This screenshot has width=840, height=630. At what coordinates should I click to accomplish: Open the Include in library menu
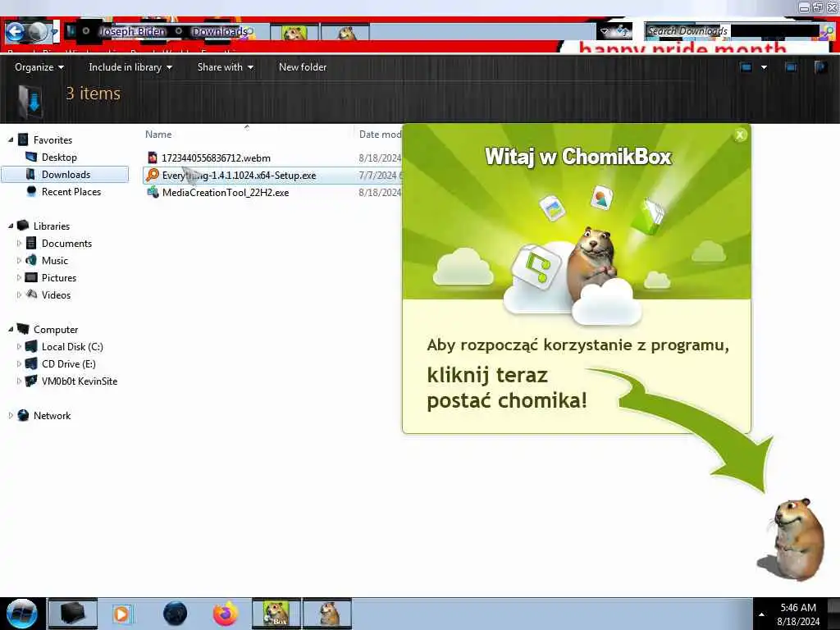(x=130, y=67)
